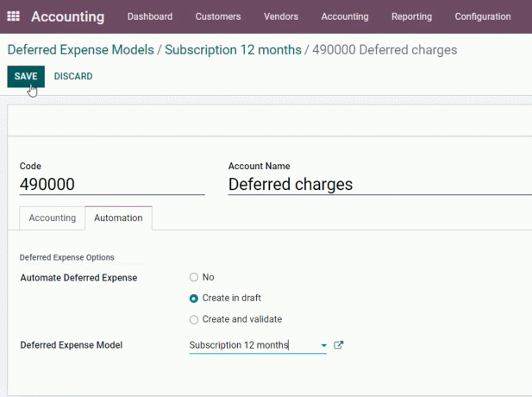Screen dimensions: 532x397
Task: Click the Save button
Action: point(26,77)
